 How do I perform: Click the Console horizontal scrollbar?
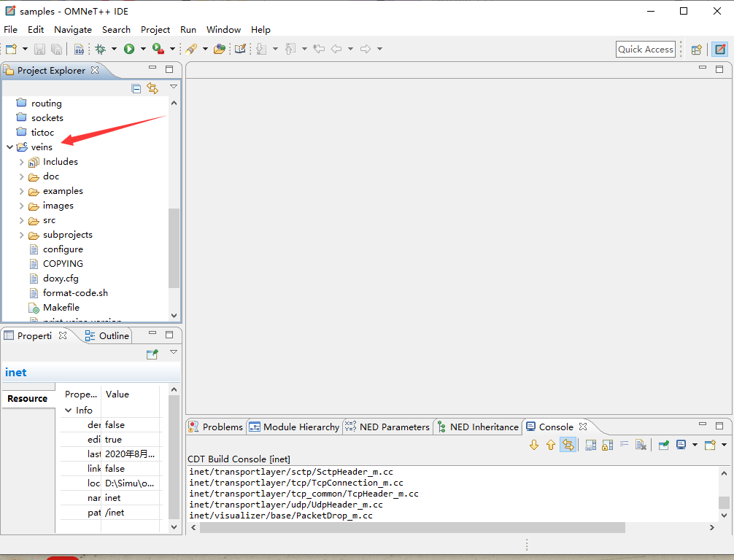point(412,527)
